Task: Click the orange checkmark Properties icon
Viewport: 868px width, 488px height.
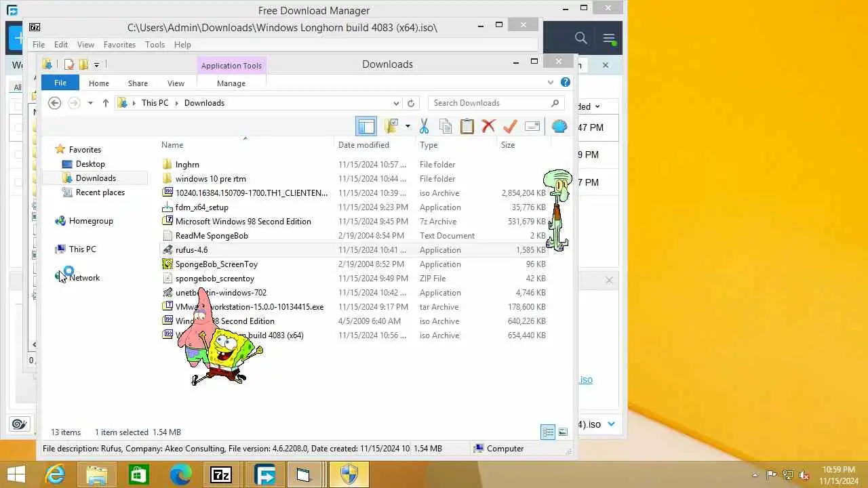Action: pos(510,126)
